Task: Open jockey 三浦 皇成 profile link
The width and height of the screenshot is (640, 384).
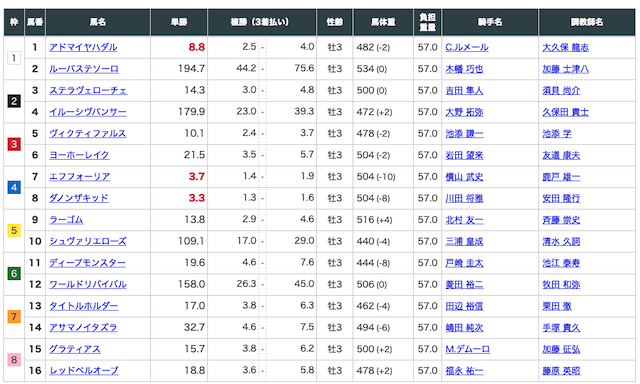Action: (464, 241)
